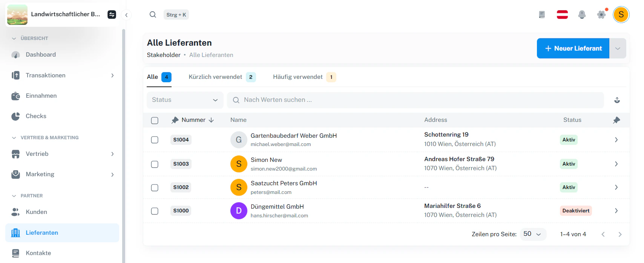Viewport: 644px width, 263px height.
Task: Click supplier number badge S1004
Action: coord(181,140)
